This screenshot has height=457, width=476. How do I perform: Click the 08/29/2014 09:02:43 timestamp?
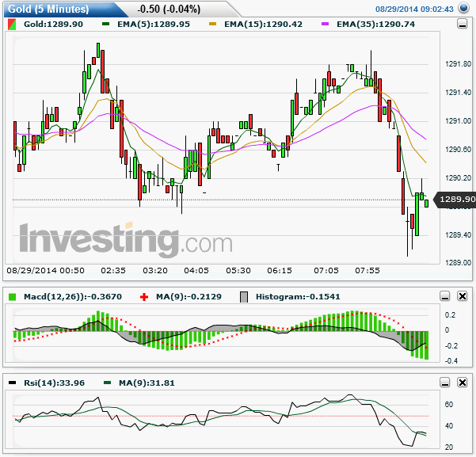point(414,10)
